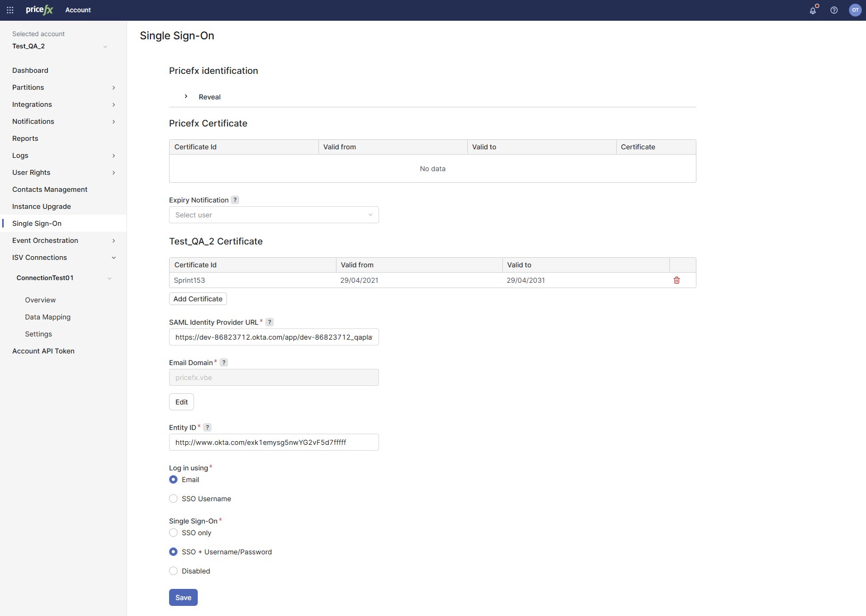Expand the Reveal section under Pricefx identification
The width and height of the screenshot is (866, 616).
186,97
